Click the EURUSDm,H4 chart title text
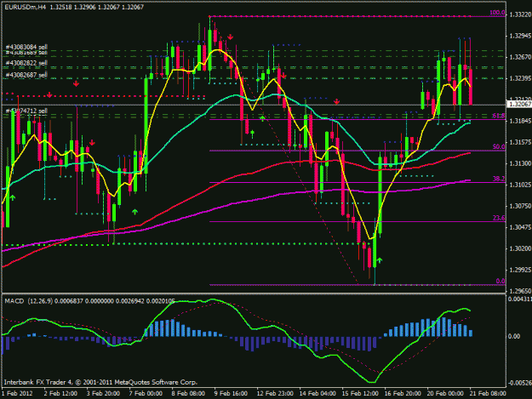 coord(25,7)
